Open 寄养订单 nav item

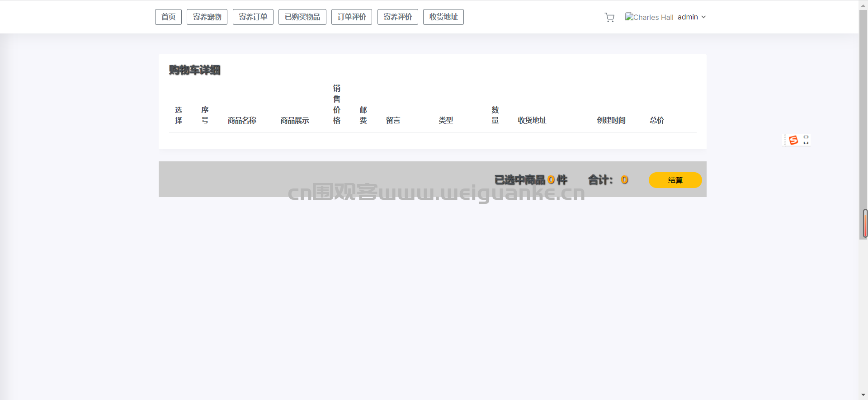tap(253, 17)
